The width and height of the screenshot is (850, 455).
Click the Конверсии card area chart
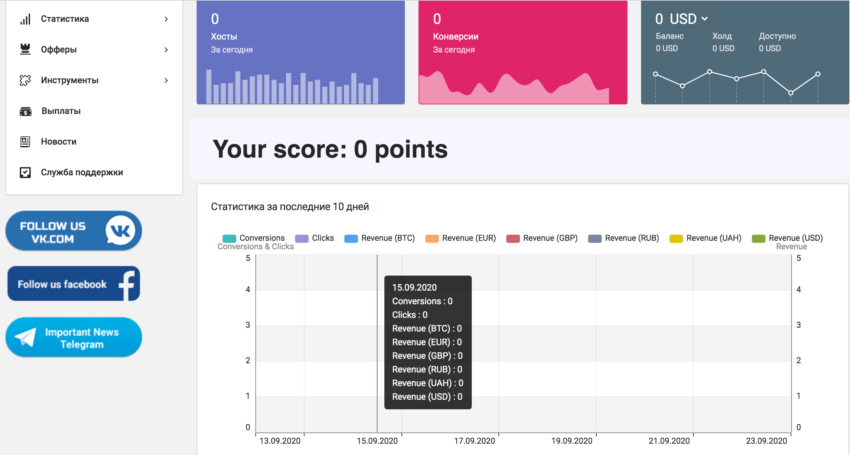[x=514, y=88]
